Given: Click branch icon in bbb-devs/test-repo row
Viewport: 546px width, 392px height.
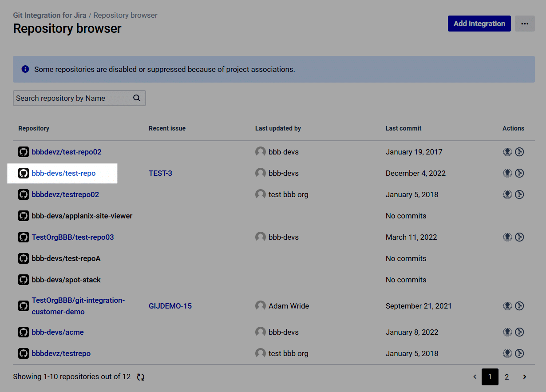Looking at the screenshot, I should pos(519,173).
